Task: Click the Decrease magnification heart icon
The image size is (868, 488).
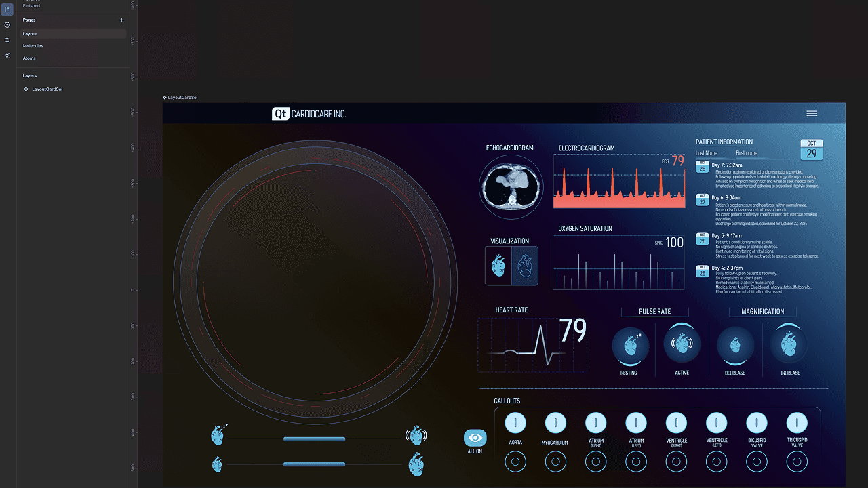Action: pyautogui.click(x=735, y=346)
